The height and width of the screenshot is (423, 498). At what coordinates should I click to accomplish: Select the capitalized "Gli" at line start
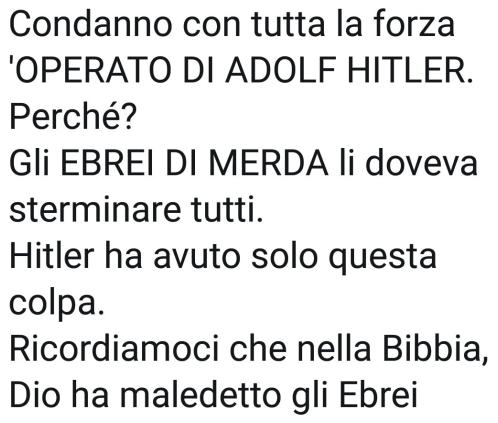click(29, 166)
